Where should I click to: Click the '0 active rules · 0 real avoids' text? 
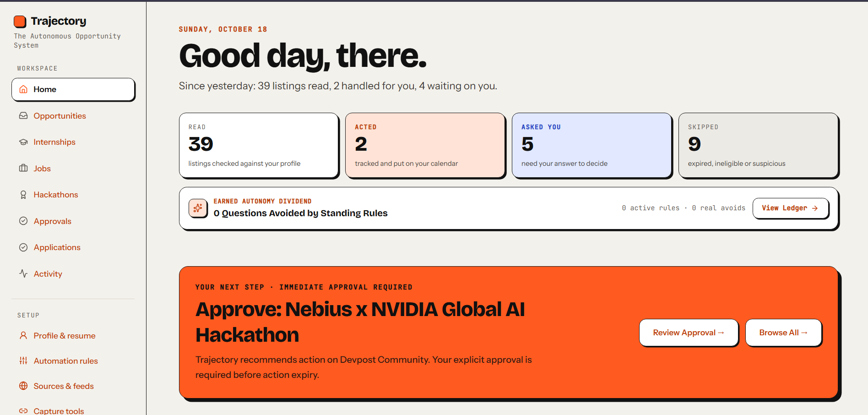[x=684, y=208]
